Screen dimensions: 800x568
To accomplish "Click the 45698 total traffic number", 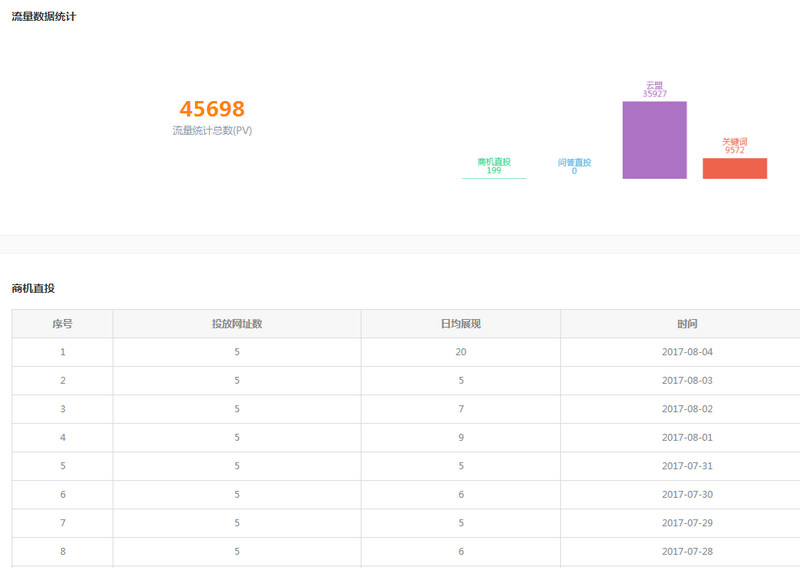I will [212, 109].
